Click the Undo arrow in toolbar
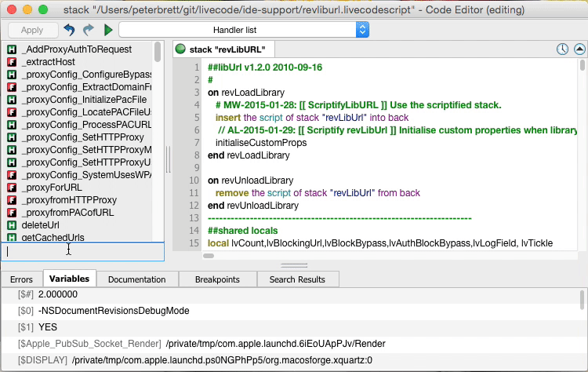 click(69, 30)
